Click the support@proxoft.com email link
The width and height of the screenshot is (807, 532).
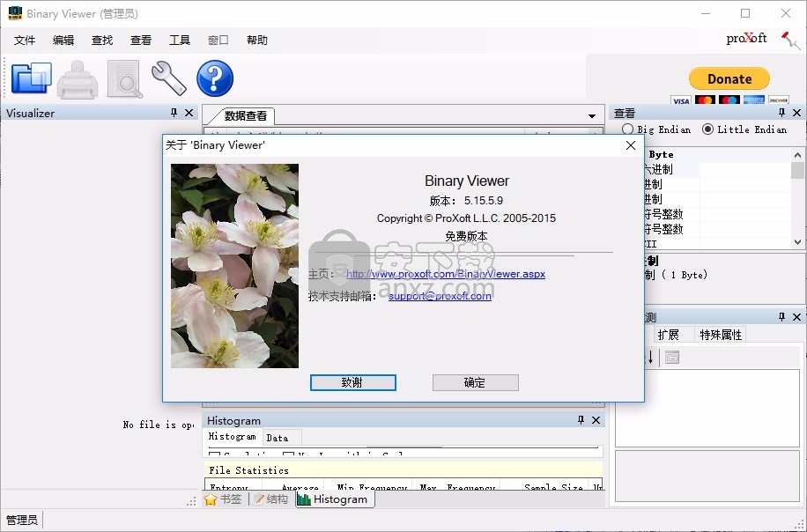tap(440, 296)
